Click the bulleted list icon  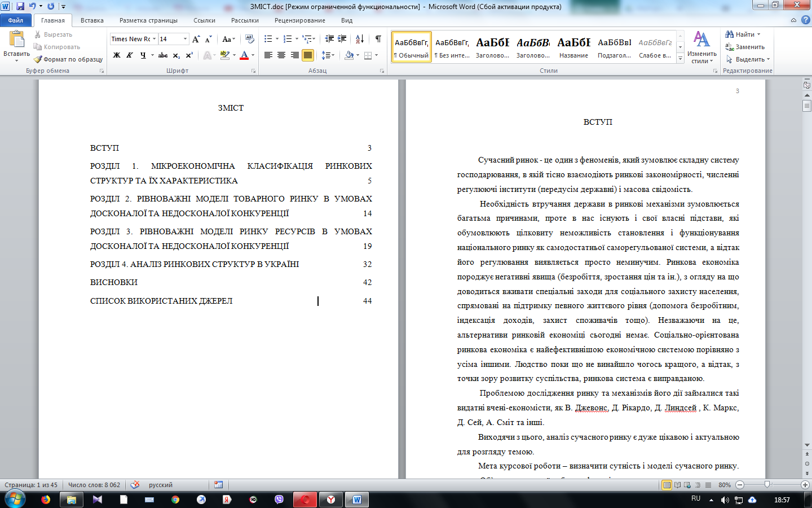268,39
